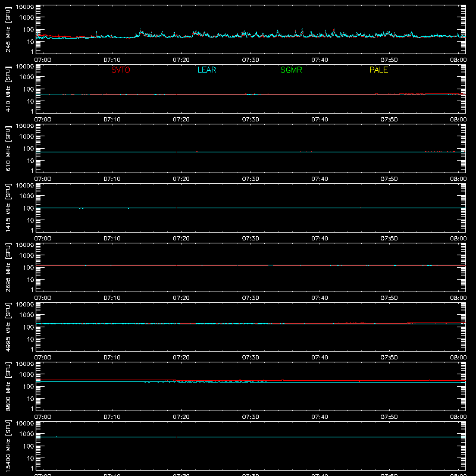Image resolution: width=476 pixels, height=476 pixels.
Task: Click the 07:10 tick under the 8800 MHz plot
Action: pyautogui.click(x=112, y=417)
